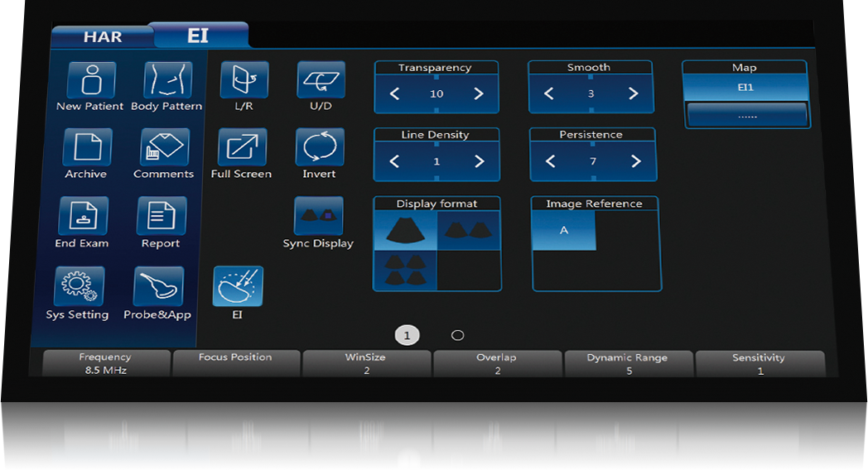Open the Archive icon
This screenshot has height=470, width=868.
click(86, 149)
